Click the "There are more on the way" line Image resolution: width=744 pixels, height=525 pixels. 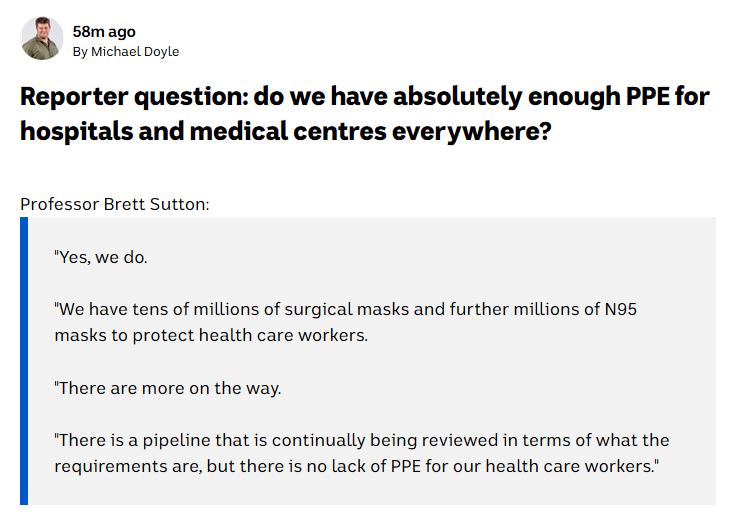pos(168,388)
